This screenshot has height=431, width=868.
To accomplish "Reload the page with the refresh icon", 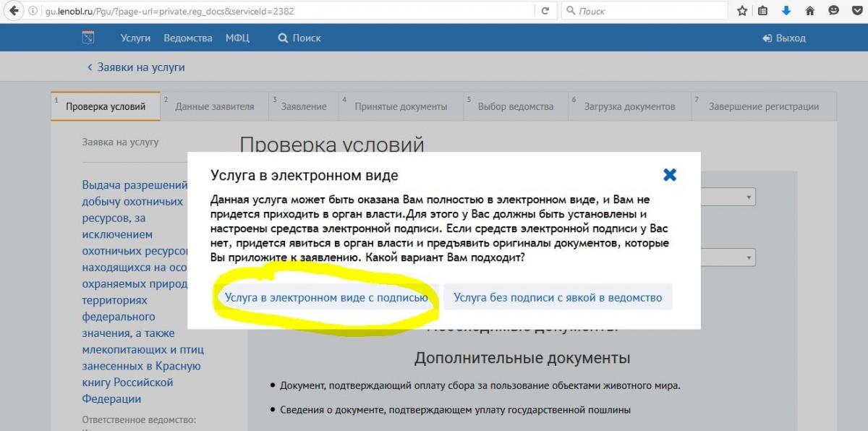I will 545,11.
